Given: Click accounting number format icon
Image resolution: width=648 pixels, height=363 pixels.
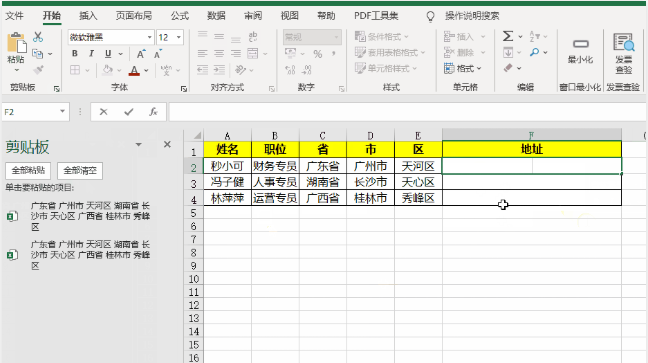Looking at the screenshot, I should tap(290, 53).
